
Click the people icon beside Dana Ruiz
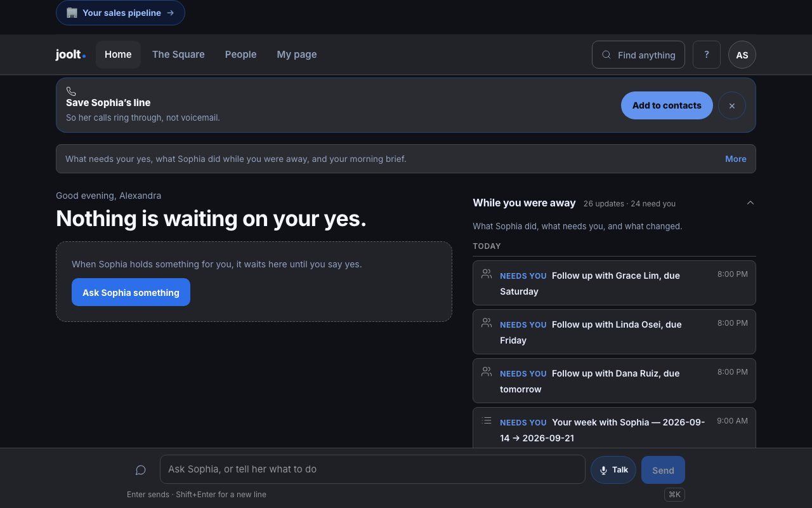pos(487,372)
